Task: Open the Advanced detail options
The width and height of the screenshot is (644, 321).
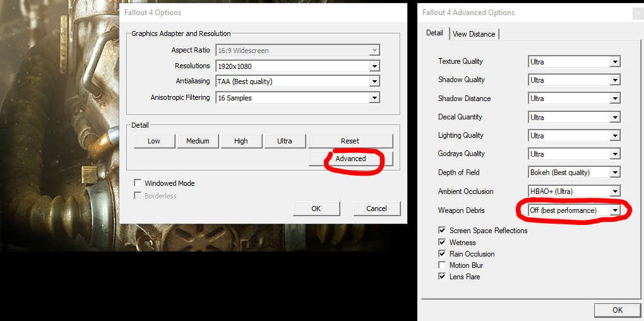Action: tap(351, 159)
